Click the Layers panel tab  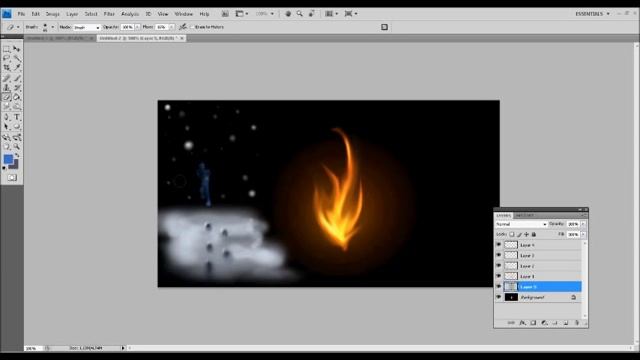[x=503, y=215]
